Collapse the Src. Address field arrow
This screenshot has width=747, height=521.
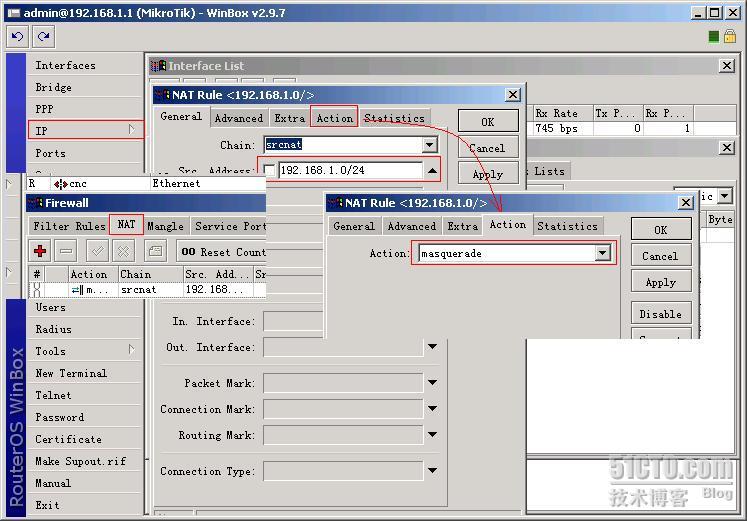(x=432, y=170)
